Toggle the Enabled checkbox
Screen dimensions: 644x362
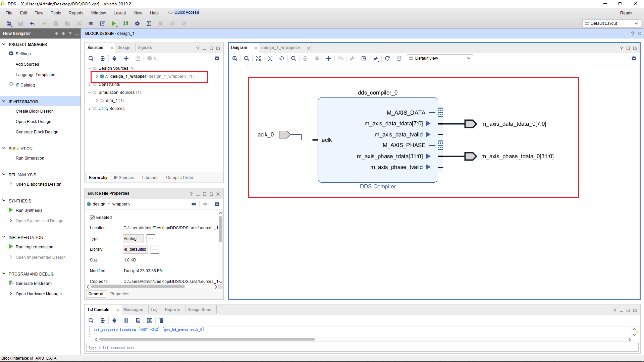click(x=92, y=218)
